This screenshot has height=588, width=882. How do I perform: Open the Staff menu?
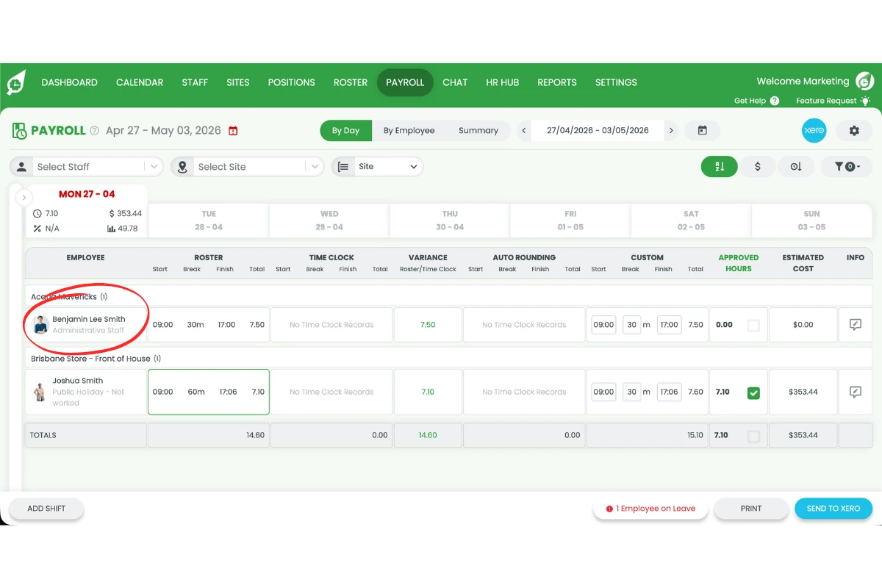tap(195, 82)
